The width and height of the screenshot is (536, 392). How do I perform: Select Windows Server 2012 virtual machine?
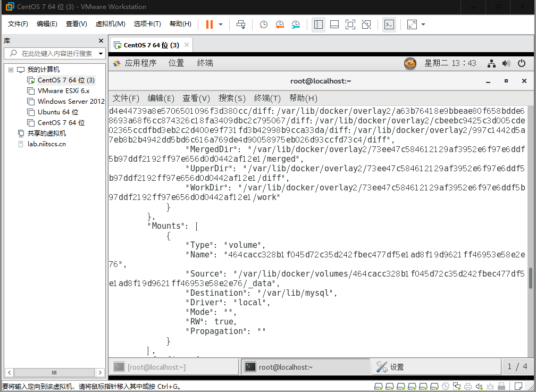[71, 102]
